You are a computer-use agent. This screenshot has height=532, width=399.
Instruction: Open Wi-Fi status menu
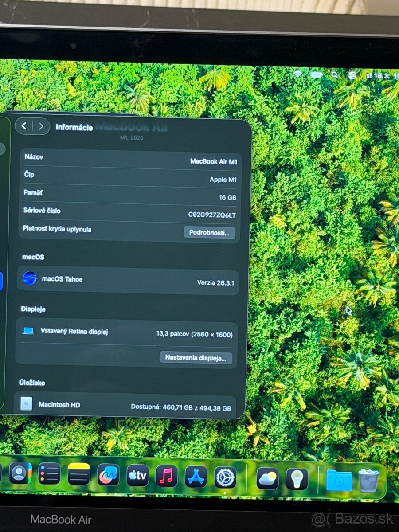297,74
